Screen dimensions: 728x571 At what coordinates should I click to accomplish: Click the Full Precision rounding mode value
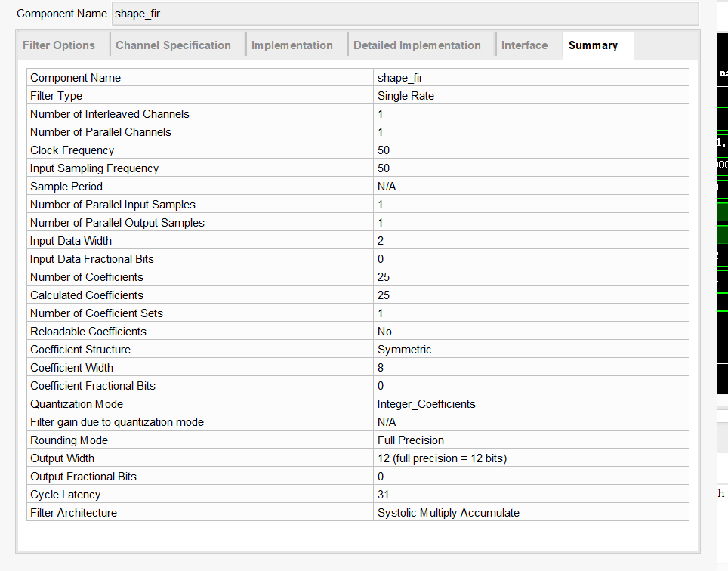(411, 440)
